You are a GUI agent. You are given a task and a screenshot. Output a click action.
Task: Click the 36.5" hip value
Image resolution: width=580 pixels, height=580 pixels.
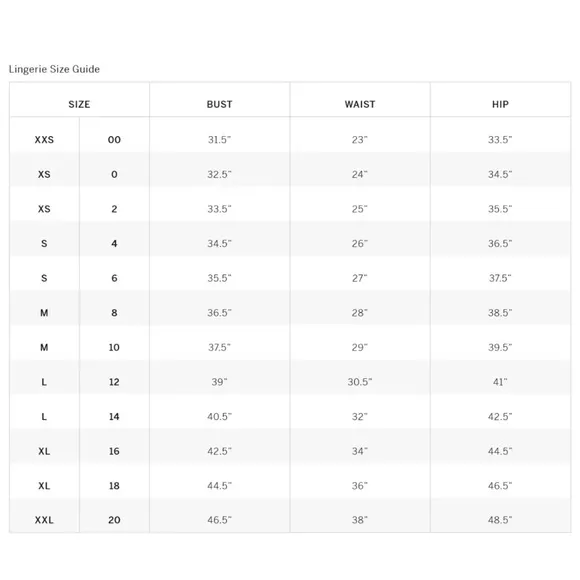click(x=500, y=243)
